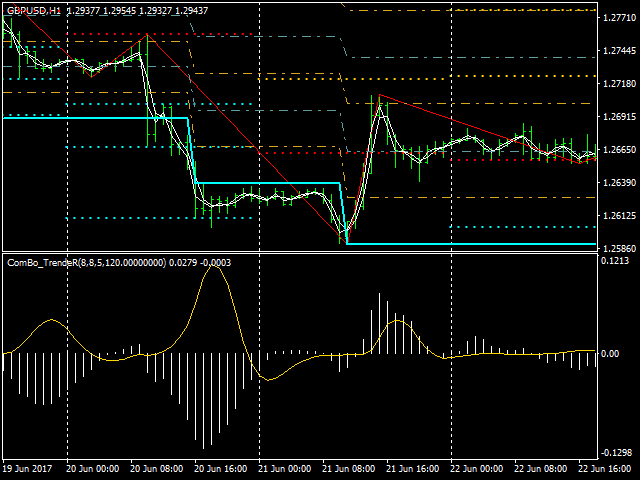This screenshot has height=480, width=640.
Task: Select the thick cyan step line at the bottom right
Action: point(470,244)
